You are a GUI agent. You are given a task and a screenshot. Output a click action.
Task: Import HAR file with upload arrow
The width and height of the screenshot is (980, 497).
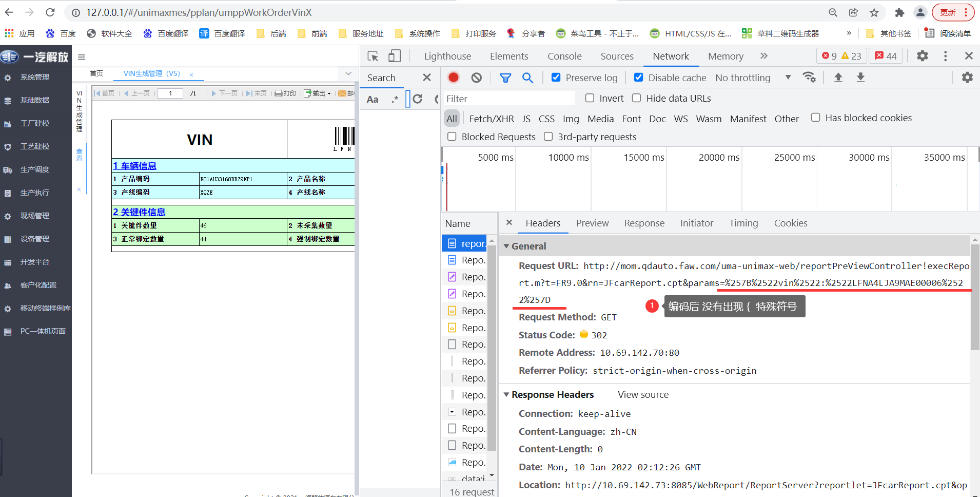coord(838,77)
